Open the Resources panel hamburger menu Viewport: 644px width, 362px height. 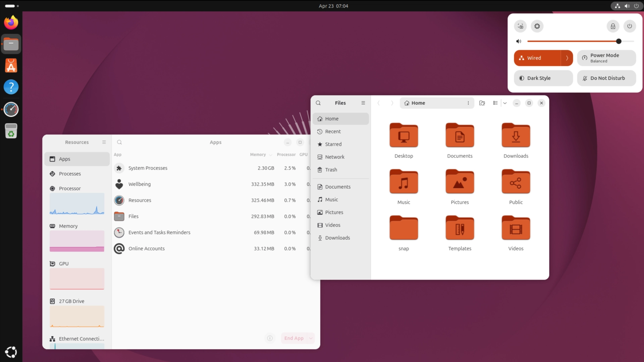coord(104,142)
